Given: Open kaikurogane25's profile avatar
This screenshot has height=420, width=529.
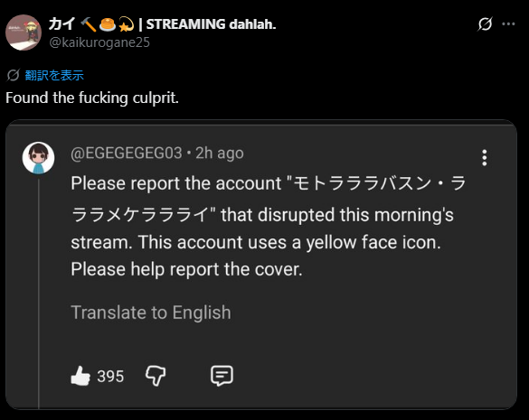Looking at the screenshot, I should pos(24,33).
